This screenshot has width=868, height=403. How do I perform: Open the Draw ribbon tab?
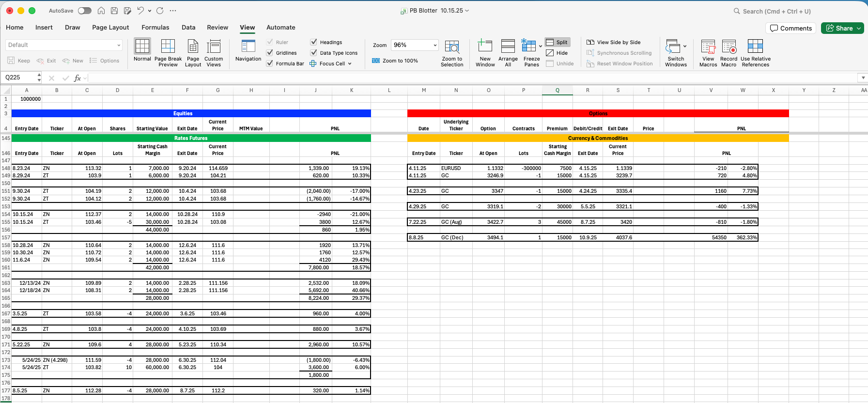point(73,28)
